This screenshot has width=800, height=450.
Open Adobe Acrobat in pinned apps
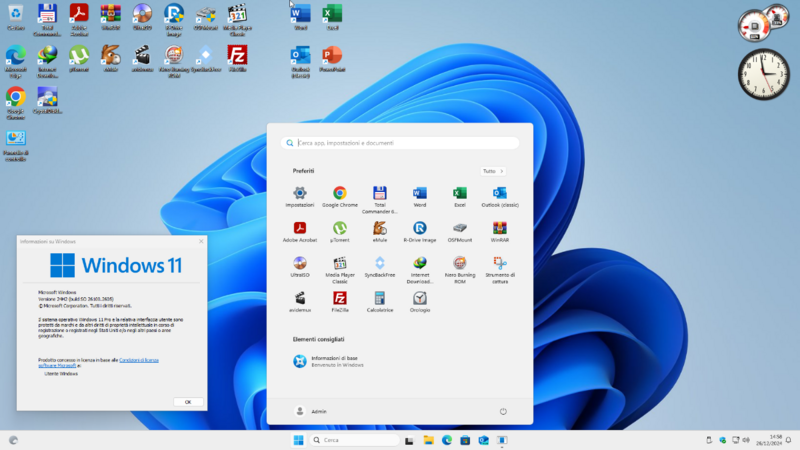299,229
